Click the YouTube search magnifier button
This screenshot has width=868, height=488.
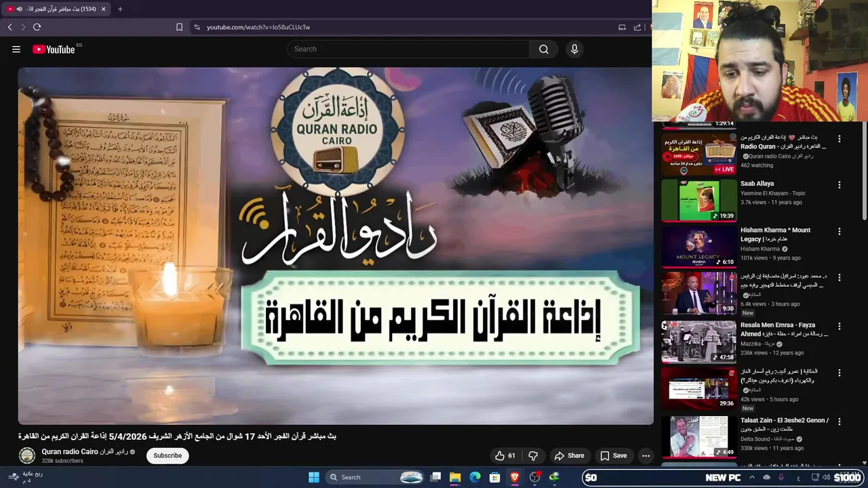pos(544,49)
